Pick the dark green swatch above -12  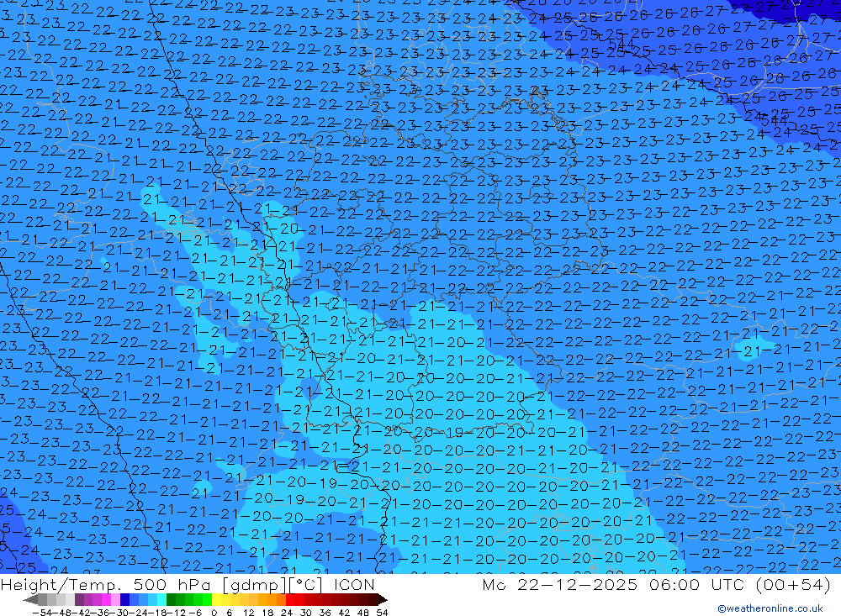pyautogui.click(x=171, y=600)
